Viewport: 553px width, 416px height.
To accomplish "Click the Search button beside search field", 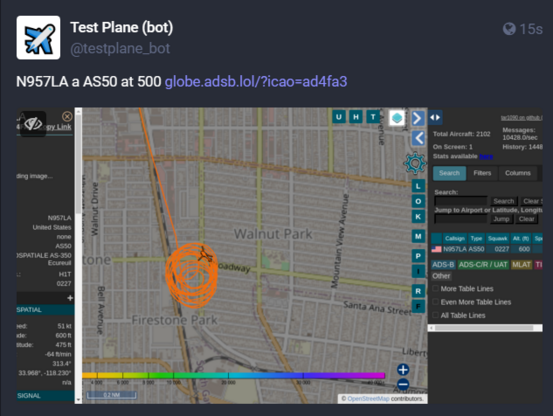I will [504, 201].
